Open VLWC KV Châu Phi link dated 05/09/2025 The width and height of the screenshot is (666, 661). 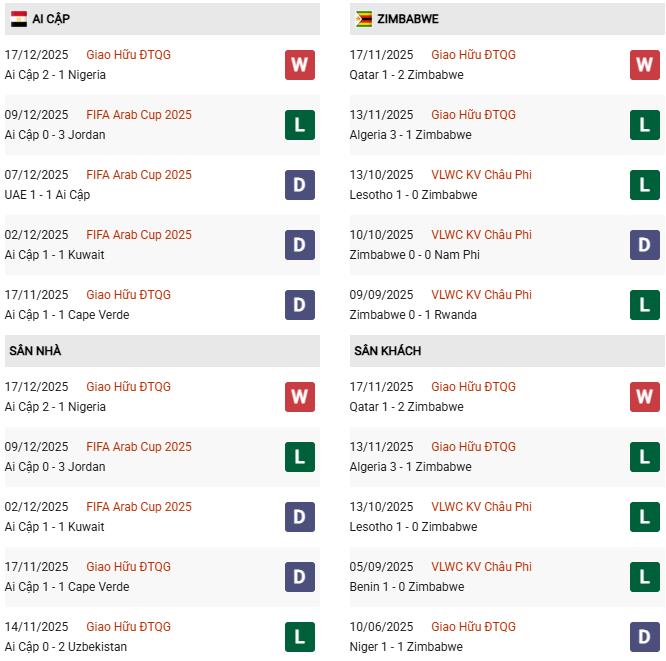tap(481, 567)
